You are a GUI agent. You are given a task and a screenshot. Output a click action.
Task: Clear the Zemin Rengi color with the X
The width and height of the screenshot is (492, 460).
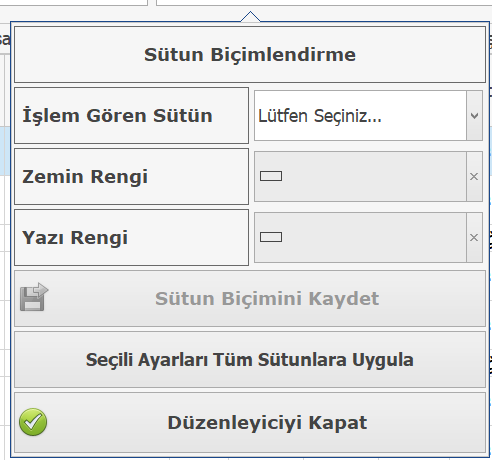474,177
